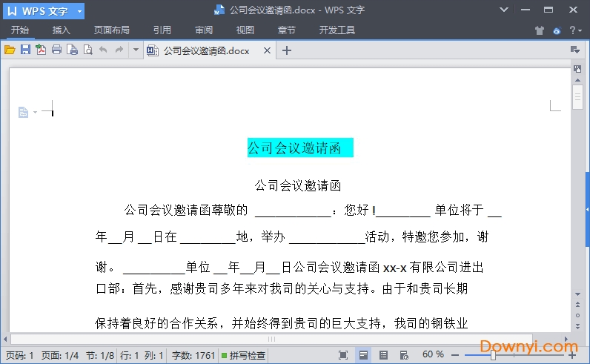Collapse the ribbon with the chevron arrow
Image resolution: width=590 pixels, height=364 pixels.
(504, 10)
